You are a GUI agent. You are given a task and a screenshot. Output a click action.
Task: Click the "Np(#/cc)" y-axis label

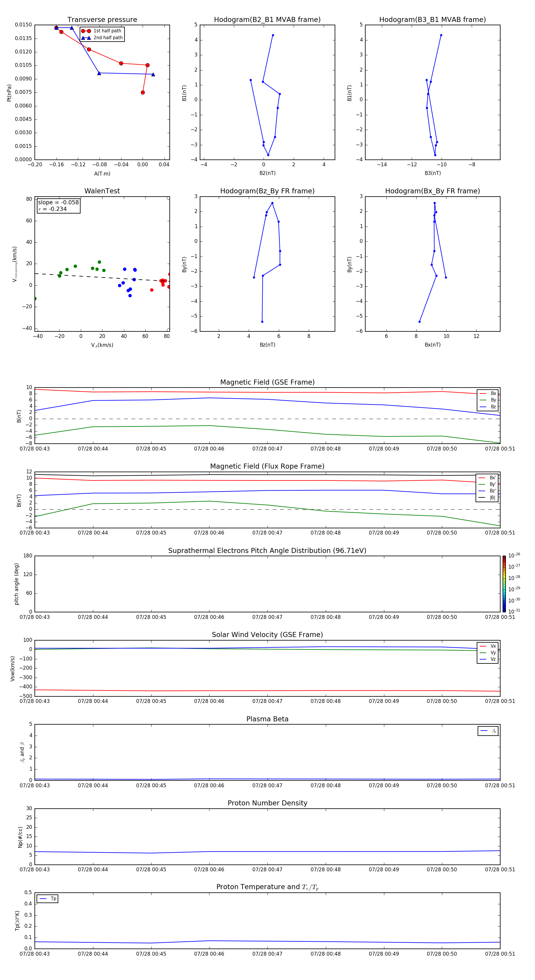pos(20,837)
